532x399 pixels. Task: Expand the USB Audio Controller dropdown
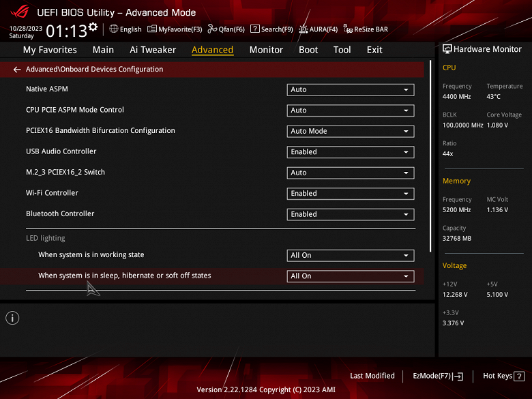[x=351, y=152]
